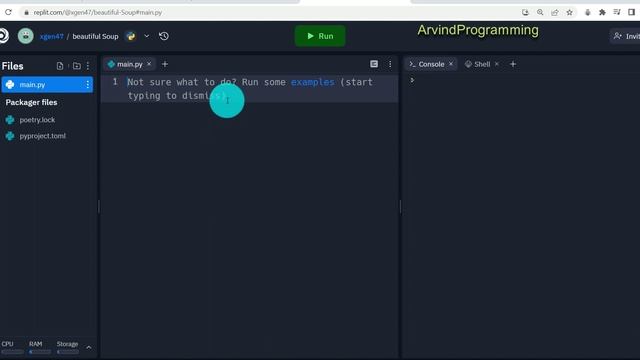Image resolution: width=640 pixels, height=360 pixels.
Task: Open the browser side panel icon
Action: point(631,12)
